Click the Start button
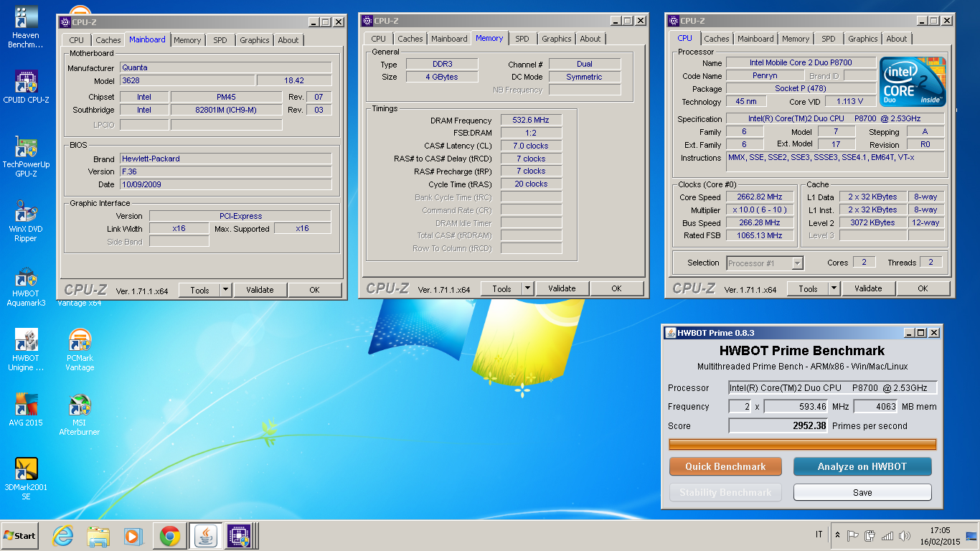Viewport: 980px width, 551px height. click(x=19, y=536)
